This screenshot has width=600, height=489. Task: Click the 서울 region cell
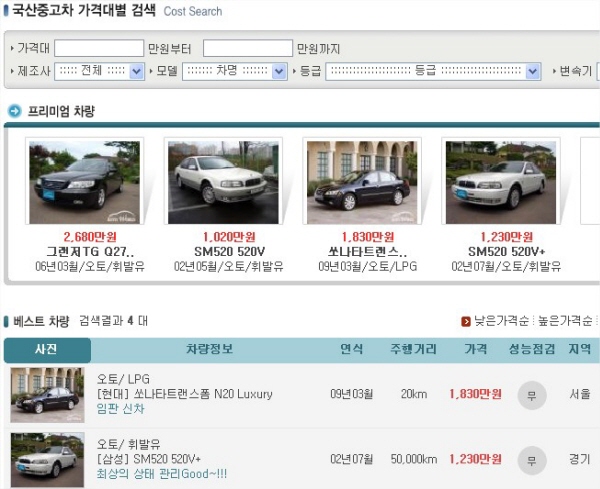579,394
